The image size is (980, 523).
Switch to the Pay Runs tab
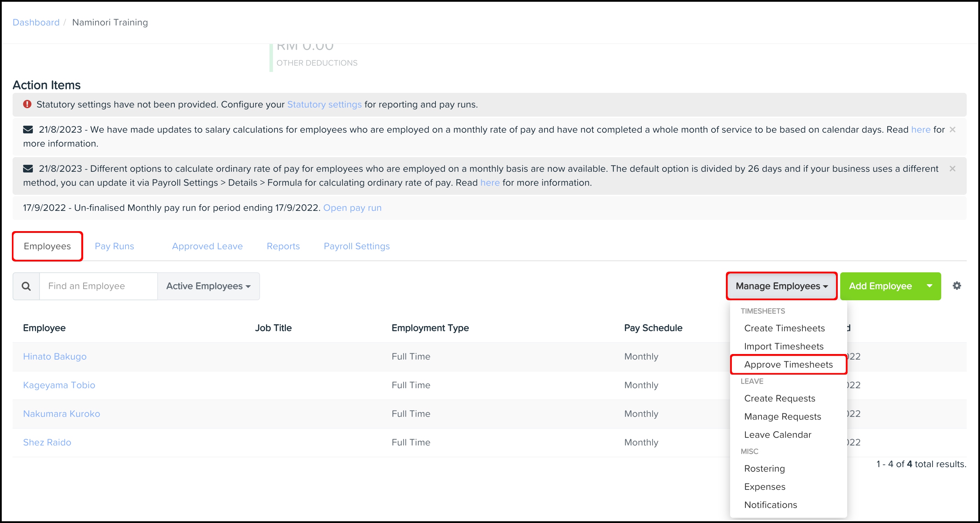point(114,246)
